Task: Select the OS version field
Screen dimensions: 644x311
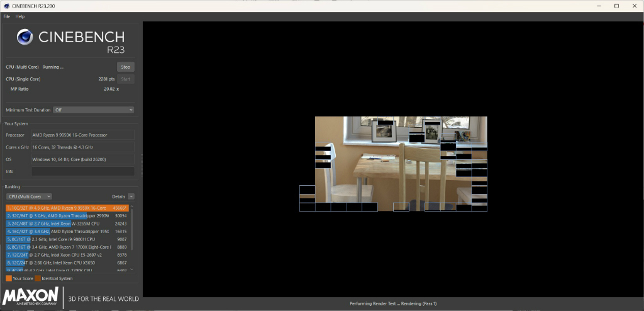Action: tap(83, 159)
